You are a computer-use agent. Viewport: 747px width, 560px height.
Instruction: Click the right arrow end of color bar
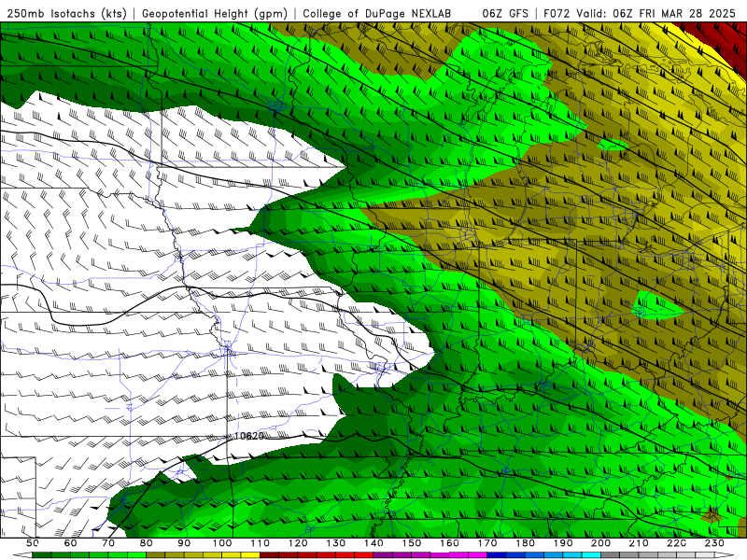click(725, 555)
